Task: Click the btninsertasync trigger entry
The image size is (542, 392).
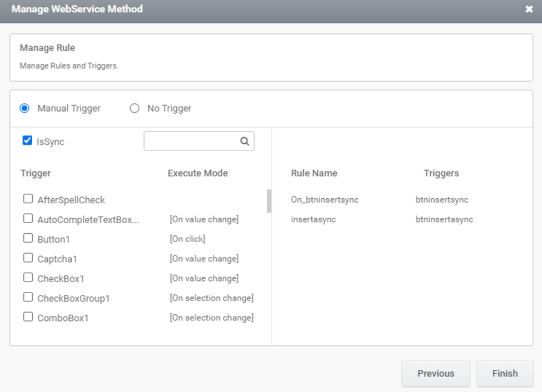Action: pos(444,219)
